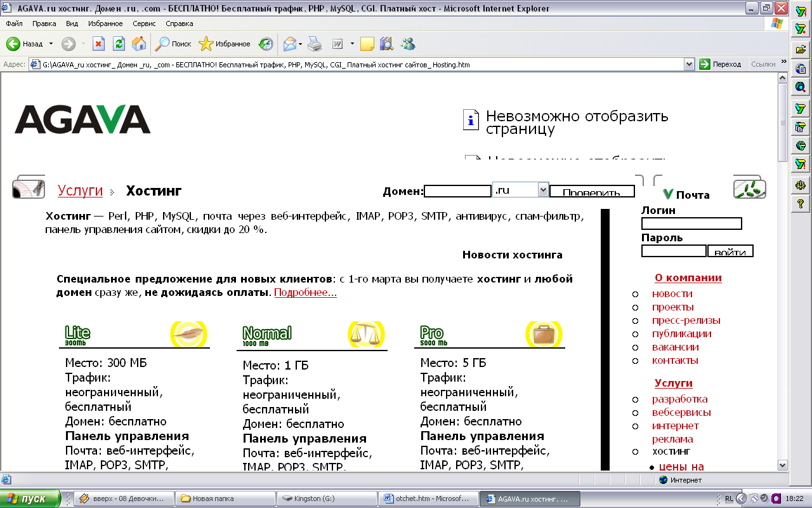The width and height of the screenshot is (812, 508).
Task: Click the green pills image near Почта
Action: pyautogui.click(x=749, y=189)
